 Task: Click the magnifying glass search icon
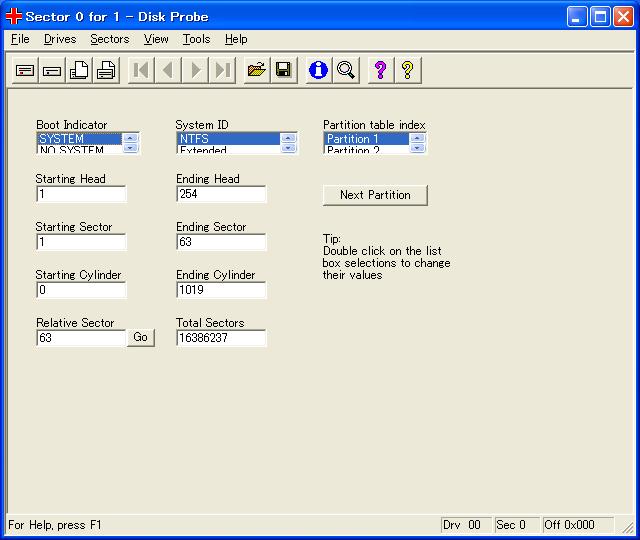pyautogui.click(x=346, y=70)
